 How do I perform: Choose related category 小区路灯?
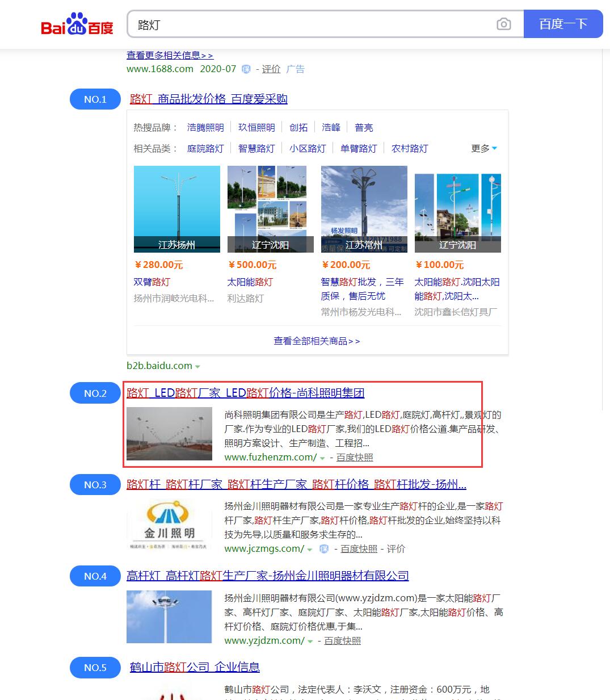pyautogui.click(x=308, y=149)
